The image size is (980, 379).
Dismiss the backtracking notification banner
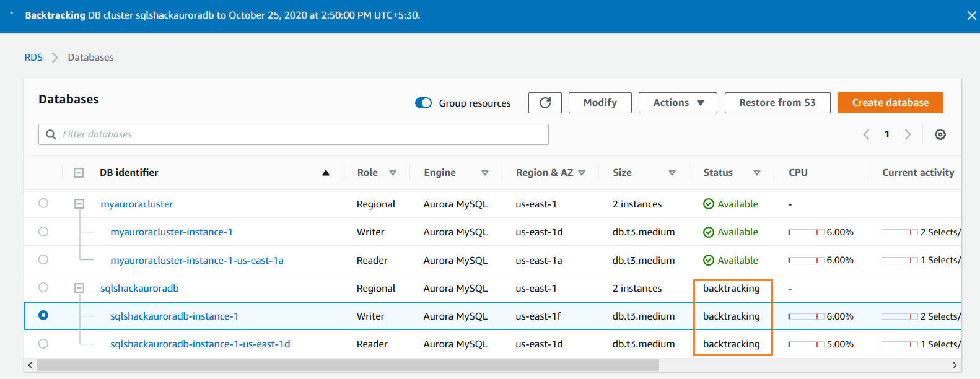[971, 15]
